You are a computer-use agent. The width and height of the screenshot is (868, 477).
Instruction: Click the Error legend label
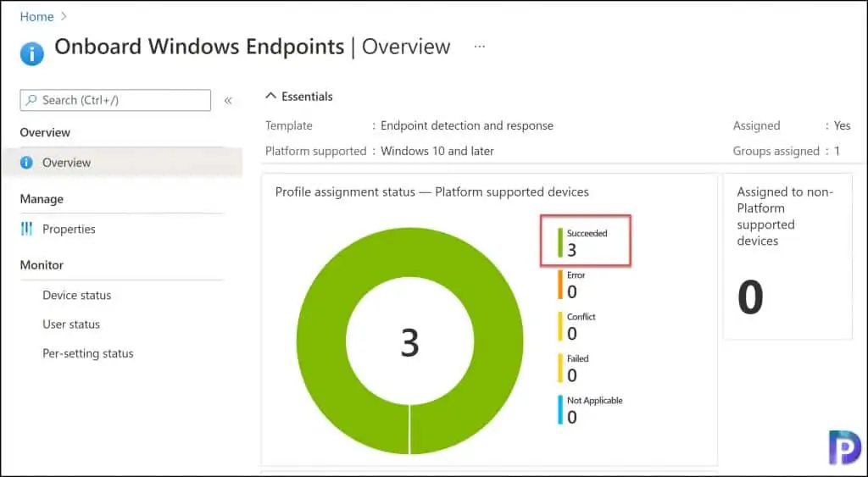click(x=576, y=275)
